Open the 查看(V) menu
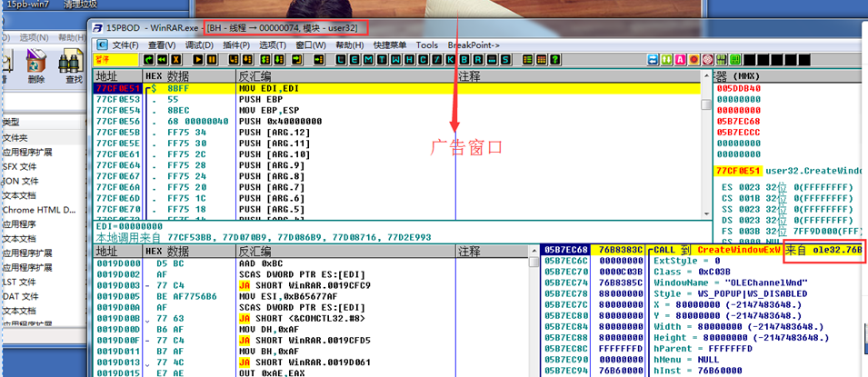This screenshot has width=868, height=377. click(162, 45)
